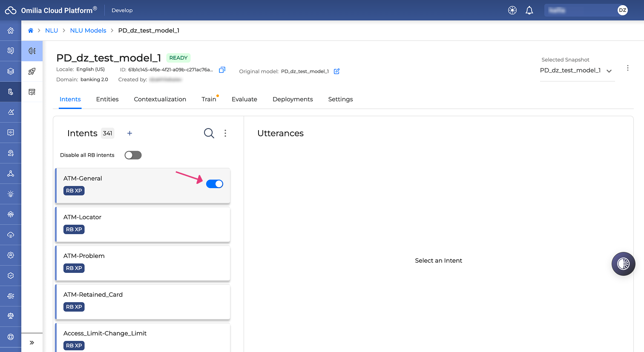Open the model's three-dot options menu
The height and width of the screenshot is (352, 644).
628,68
